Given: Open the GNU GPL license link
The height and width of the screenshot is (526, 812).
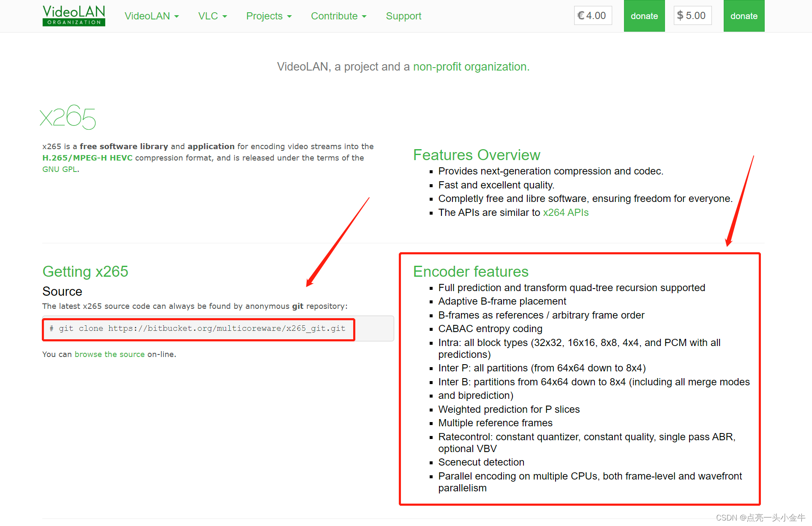Looking at the screenshot, I should click(60, 169).
